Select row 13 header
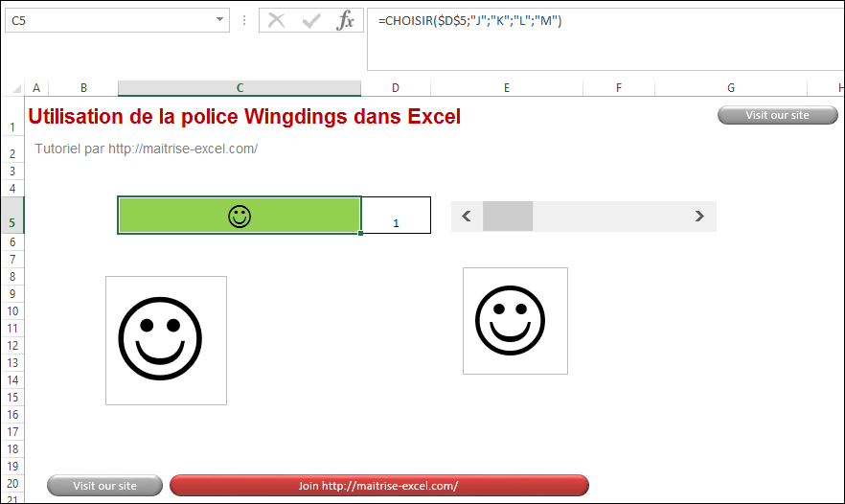Screen dimensions: 845x504 tap(12, 363)
